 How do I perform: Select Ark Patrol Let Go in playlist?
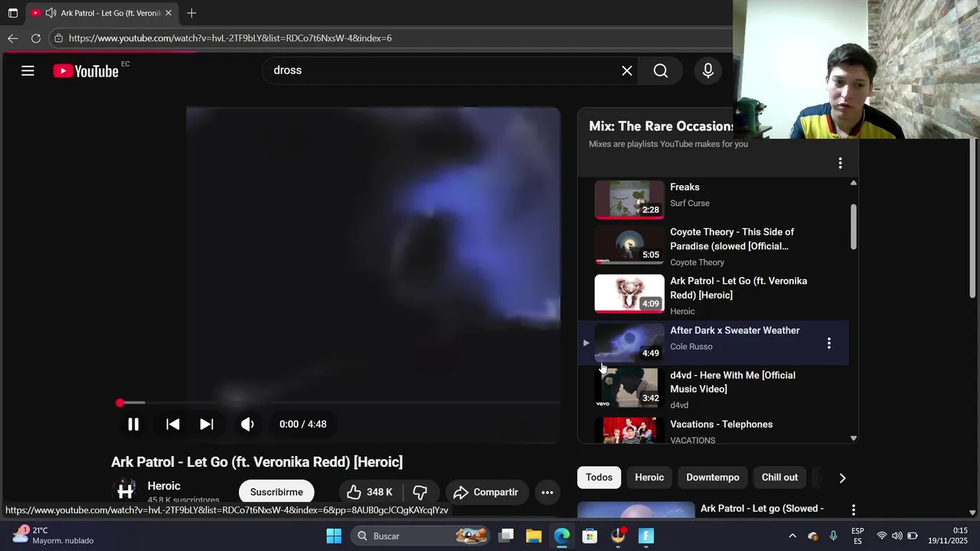[712, 295]
